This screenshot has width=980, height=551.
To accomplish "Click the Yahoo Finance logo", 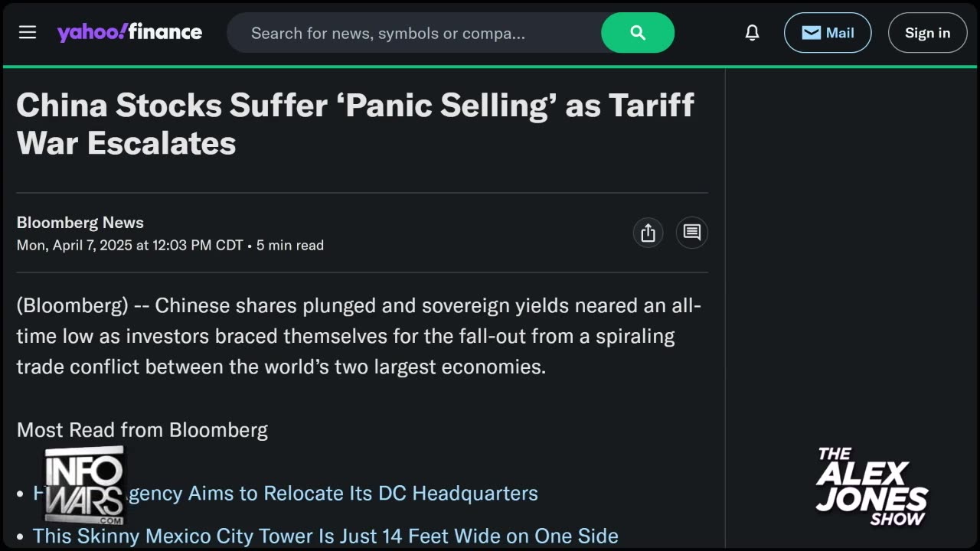I will (129, 32).
